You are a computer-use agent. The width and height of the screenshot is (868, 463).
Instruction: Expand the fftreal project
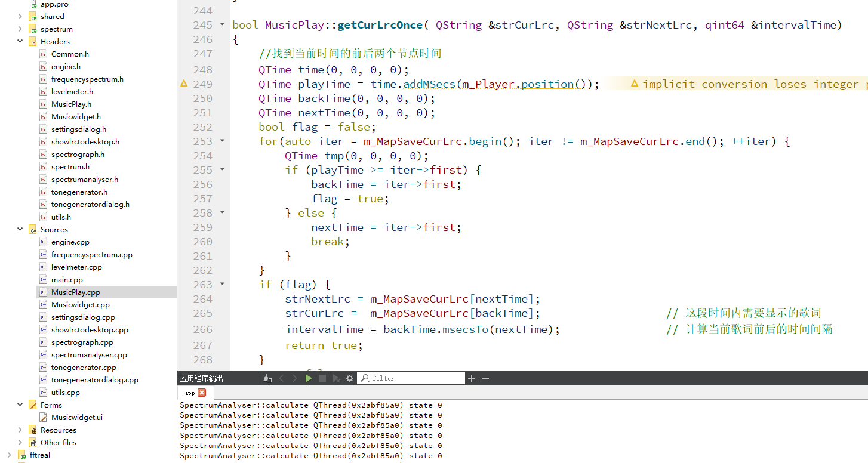(x=10, y=455)
